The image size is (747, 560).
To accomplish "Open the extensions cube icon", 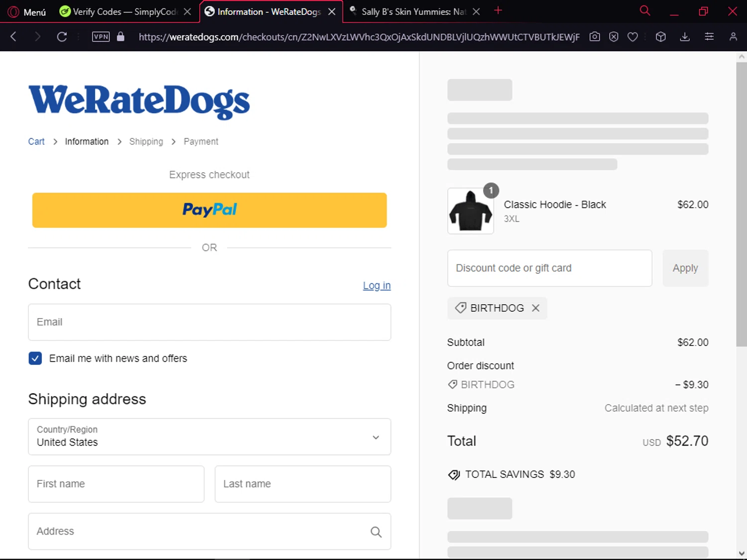I will pos(661,36).
